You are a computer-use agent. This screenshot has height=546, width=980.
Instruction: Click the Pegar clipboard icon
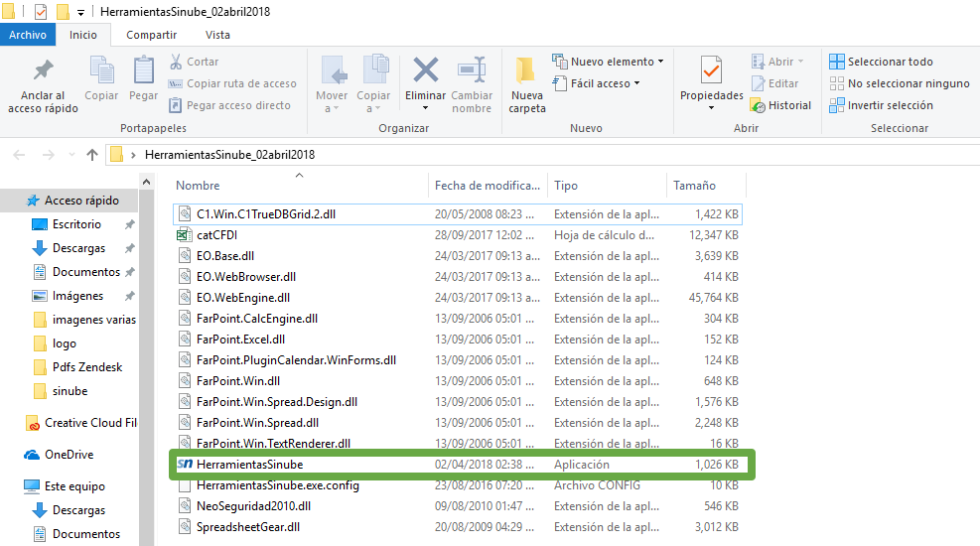144,71
